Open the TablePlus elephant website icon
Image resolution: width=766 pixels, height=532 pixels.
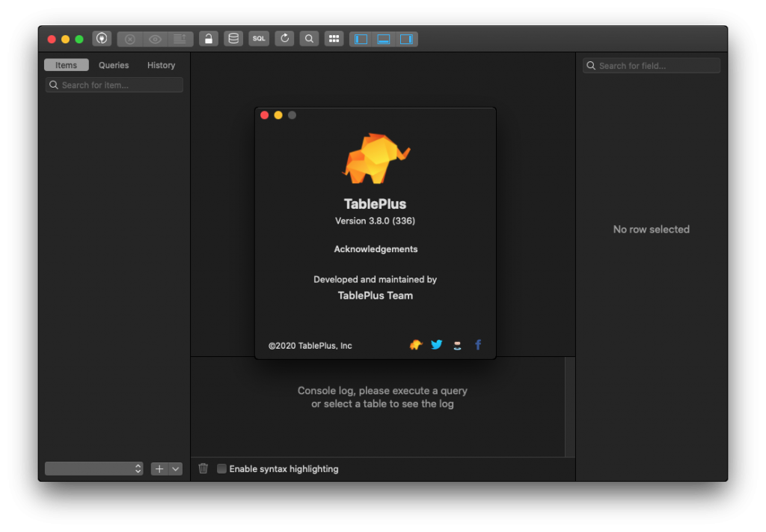(416, 345)
